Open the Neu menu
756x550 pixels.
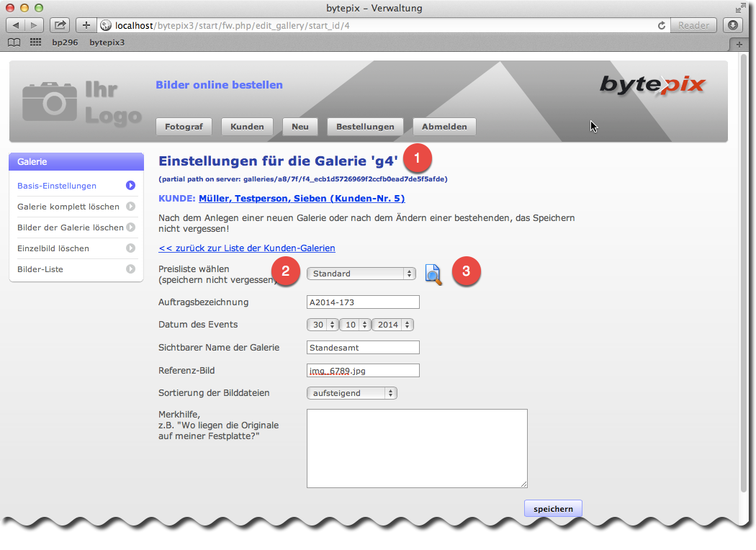(x=300, y=127)
